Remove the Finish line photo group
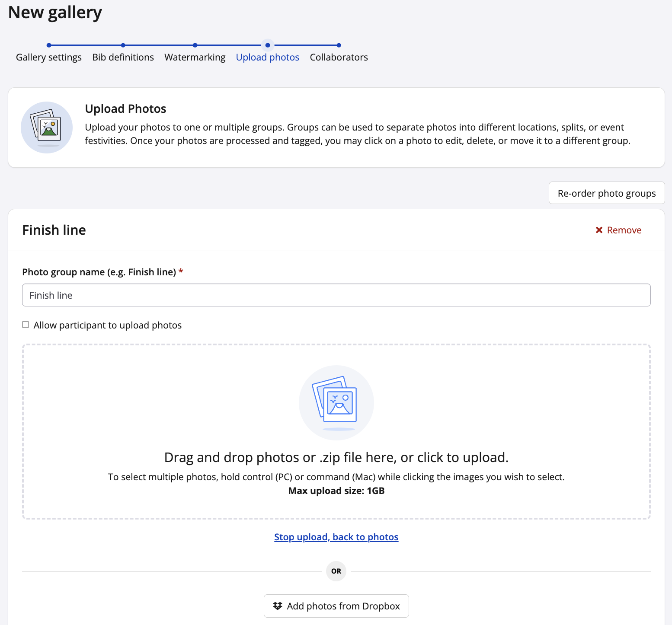The width and height of the screenshot is (672, 625). pyautogui.click(x=618, y=230)
